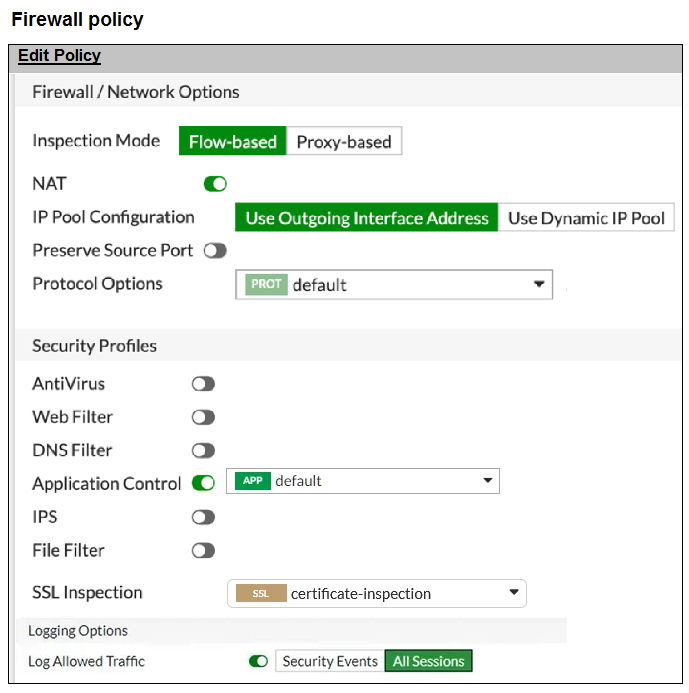Choose Use Dynamic IP Pool option

tap(586, 218)
